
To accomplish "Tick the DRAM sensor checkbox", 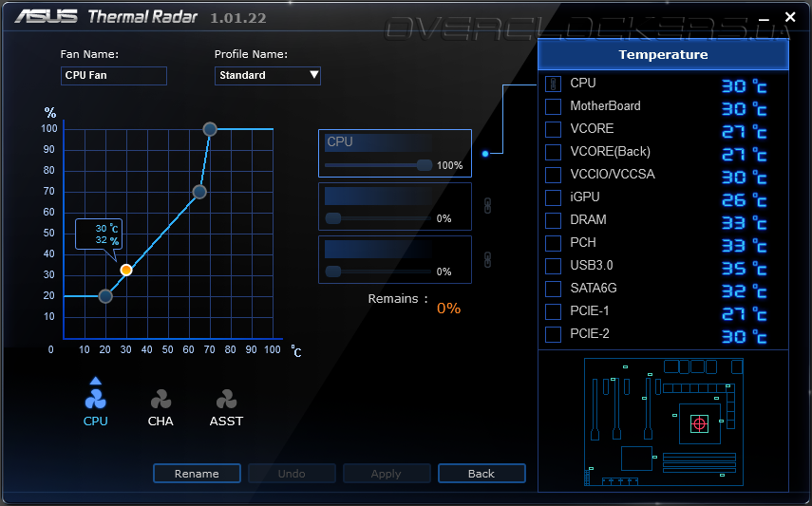I will coord(553,220).
